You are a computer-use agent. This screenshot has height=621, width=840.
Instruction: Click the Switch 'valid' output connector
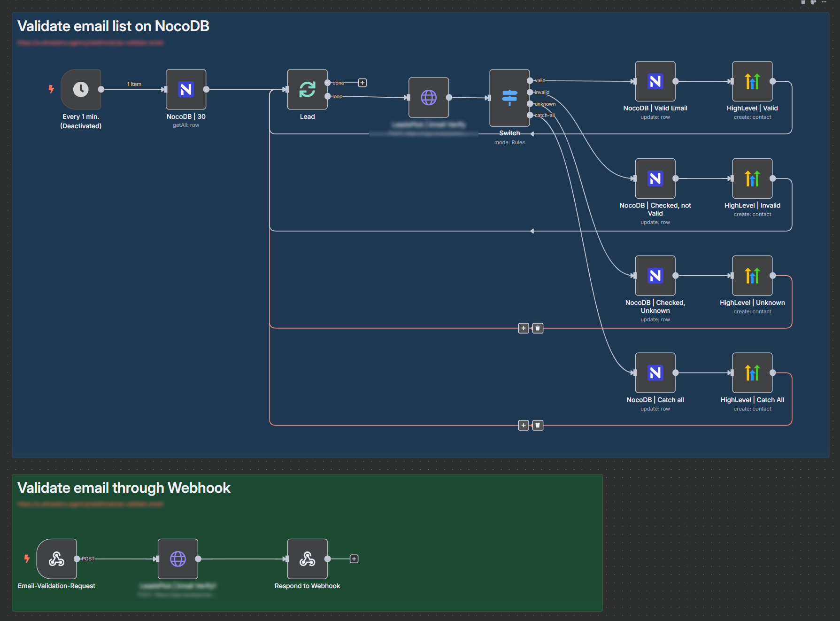(530, 81)
